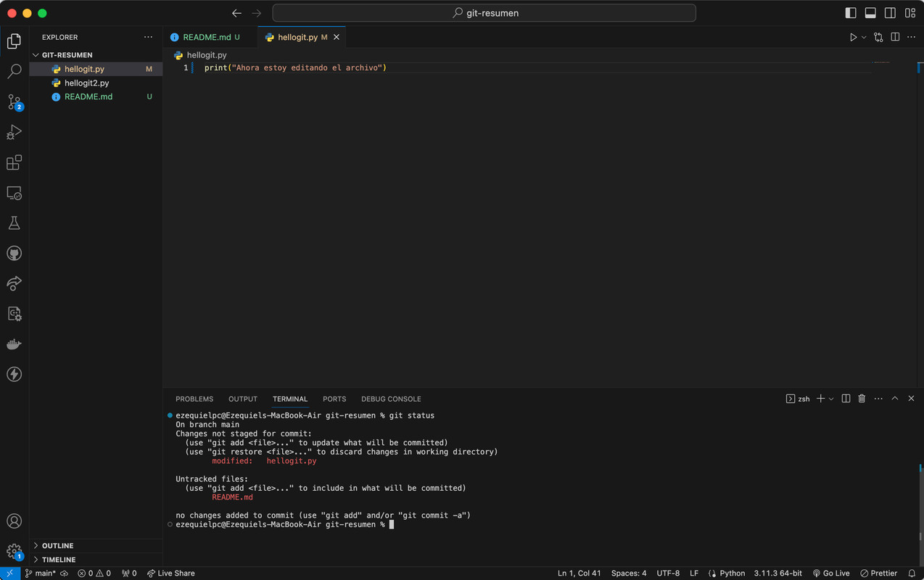Open Source Control view with badge

coord(14,102)
